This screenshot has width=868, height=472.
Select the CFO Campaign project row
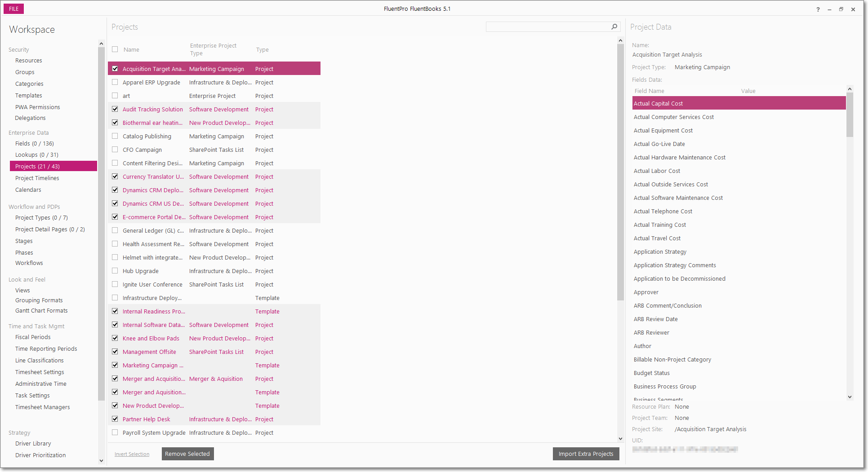[214, 150]
